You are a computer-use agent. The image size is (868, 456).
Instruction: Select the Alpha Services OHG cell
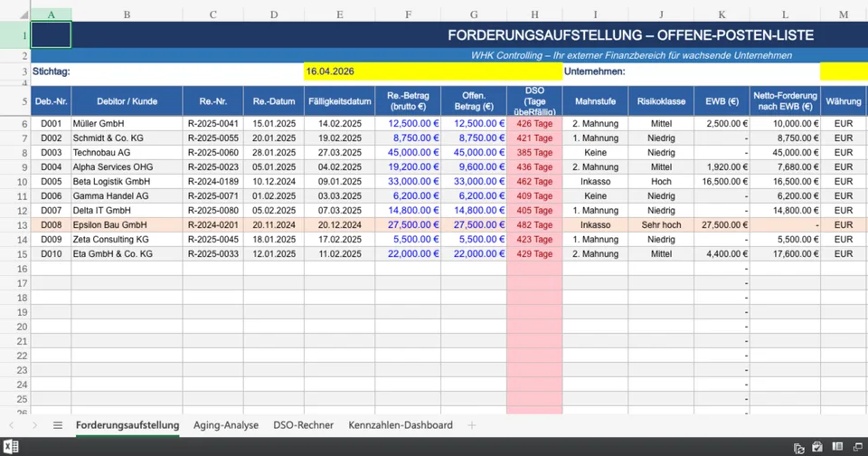(x=127, y=166)
